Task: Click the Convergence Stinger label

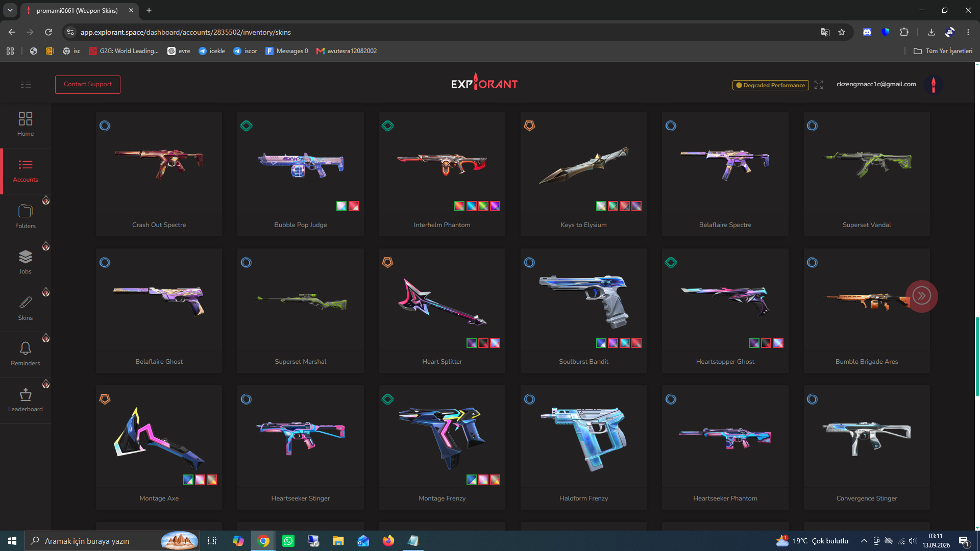Action: [x=867, y=498]
